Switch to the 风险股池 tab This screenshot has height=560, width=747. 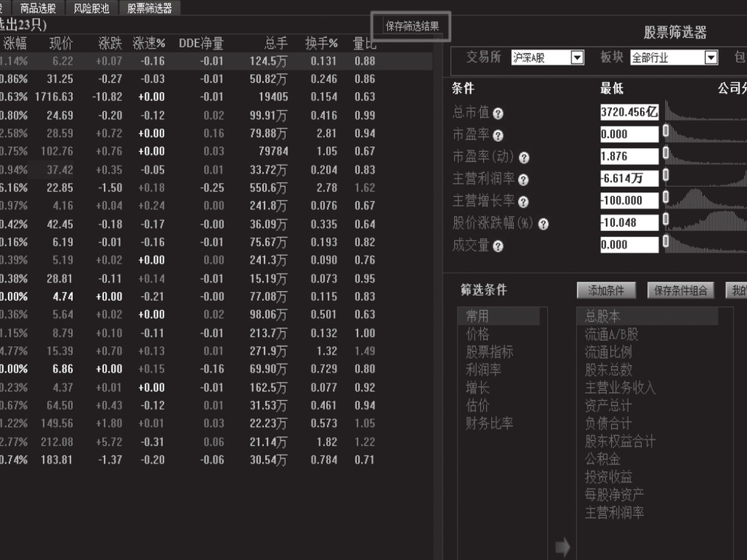[x=92, y=8]
